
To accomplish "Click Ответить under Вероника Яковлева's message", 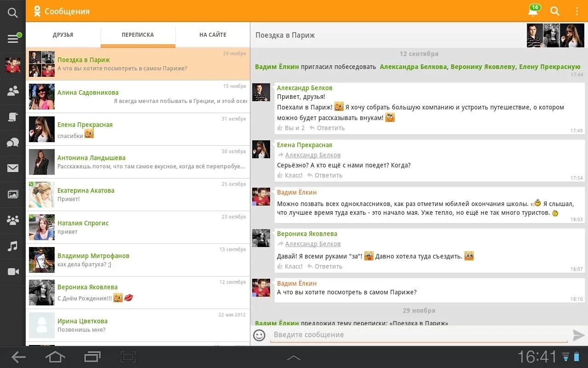I will click(x=325, y=266).
